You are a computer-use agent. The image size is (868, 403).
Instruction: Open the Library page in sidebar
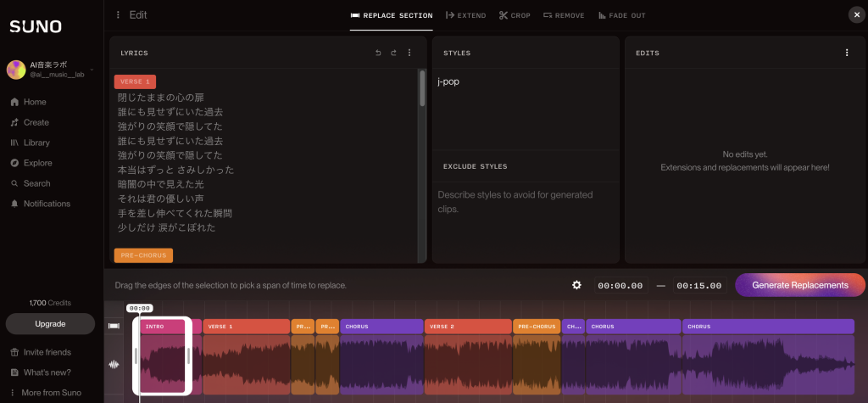coord(36,143)
